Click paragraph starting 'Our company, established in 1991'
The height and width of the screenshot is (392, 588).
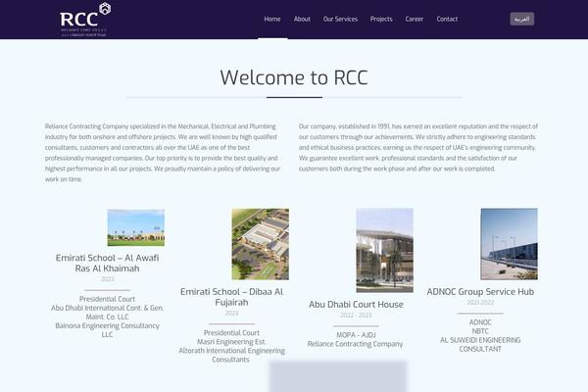click(x=418, y=147)
